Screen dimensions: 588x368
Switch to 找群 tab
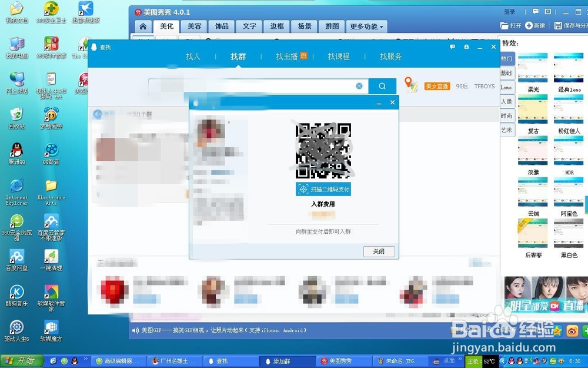pyautogui.click(x=238, y=57)
